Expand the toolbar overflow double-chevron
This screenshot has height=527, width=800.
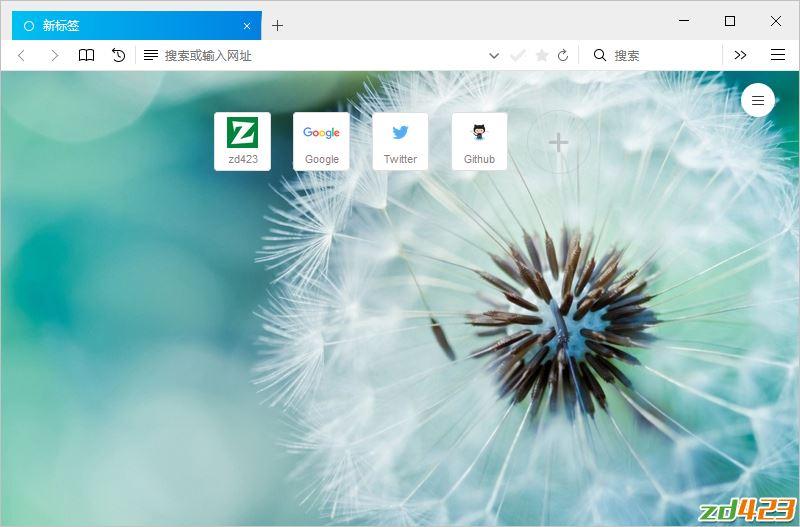[x=740, y=55]
